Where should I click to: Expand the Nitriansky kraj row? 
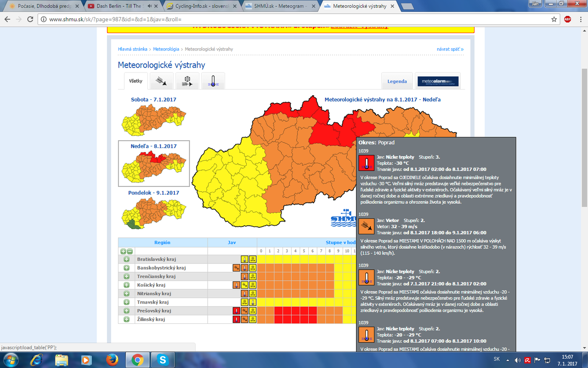(126, 293)
